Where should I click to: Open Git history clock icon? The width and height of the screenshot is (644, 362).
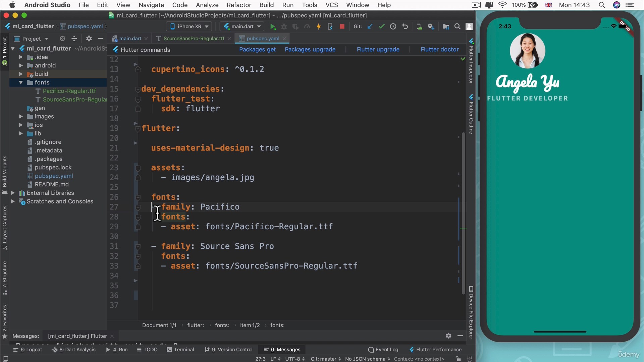[x=393, y=26]
